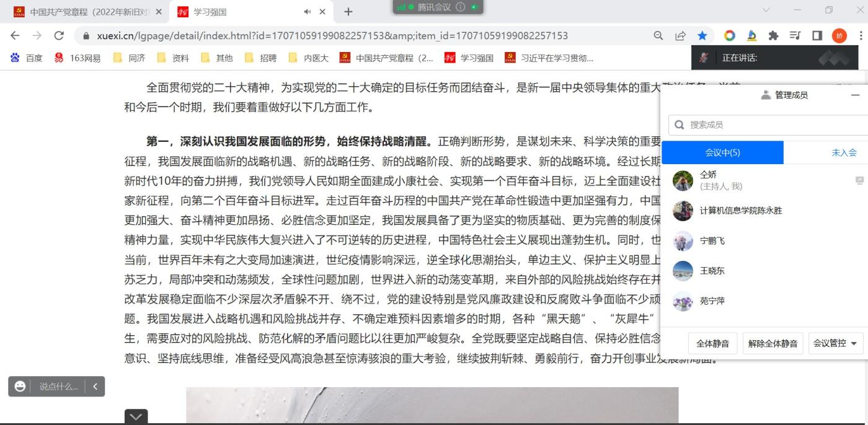This screenshot has width=868, height=425.
Task: Minimize the 管理成员 panel
Action: pos(855,95)
